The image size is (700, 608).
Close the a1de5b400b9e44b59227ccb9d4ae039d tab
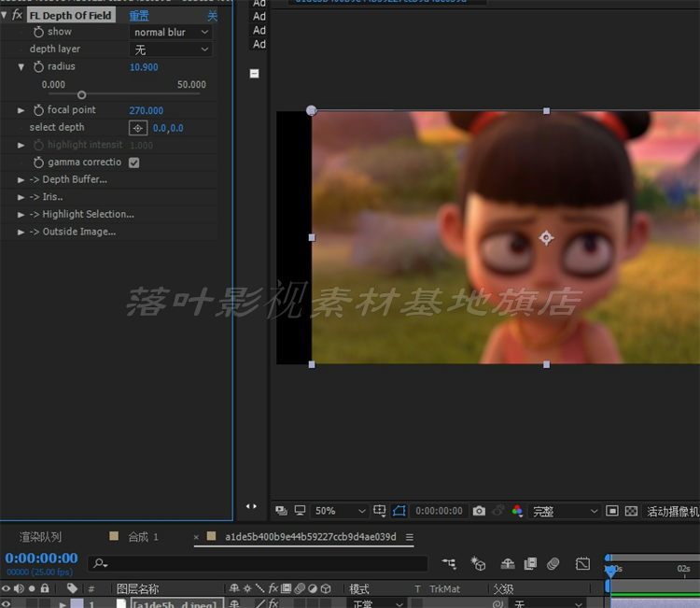196,537
